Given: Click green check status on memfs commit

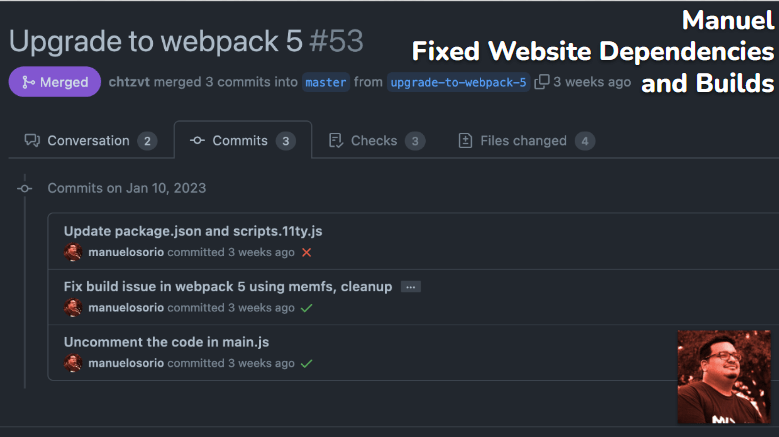Looking at the screenshot, I should click(307, 308).
